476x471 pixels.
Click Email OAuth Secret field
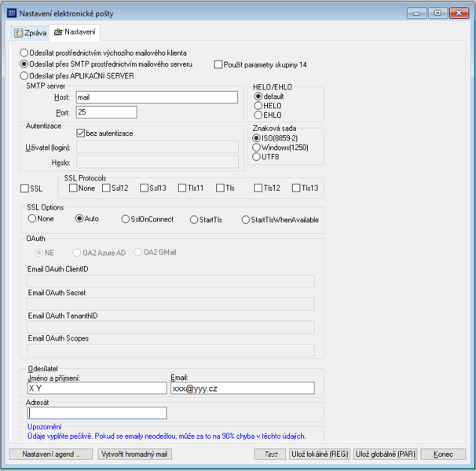coord(171,304)
